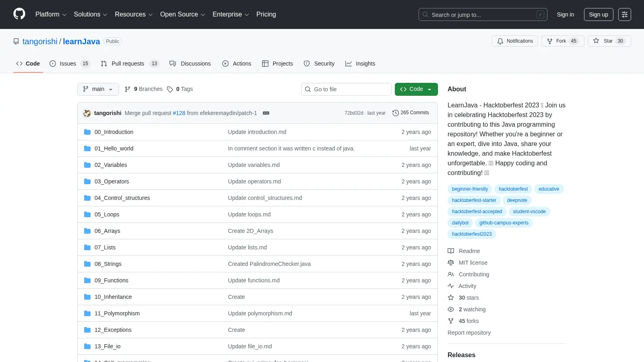Select the github-campus-experts topic tag

504,223
